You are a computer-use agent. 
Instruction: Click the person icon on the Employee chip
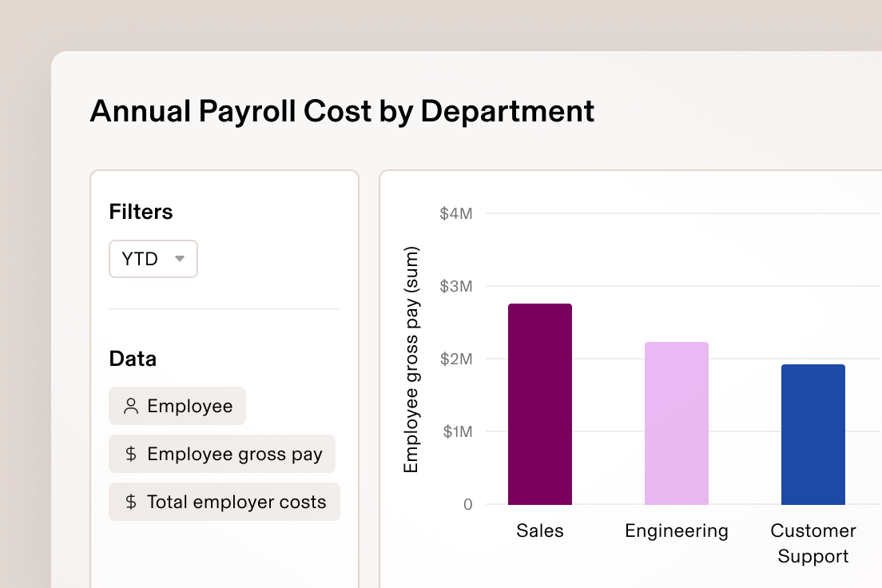tap(129, 406)
